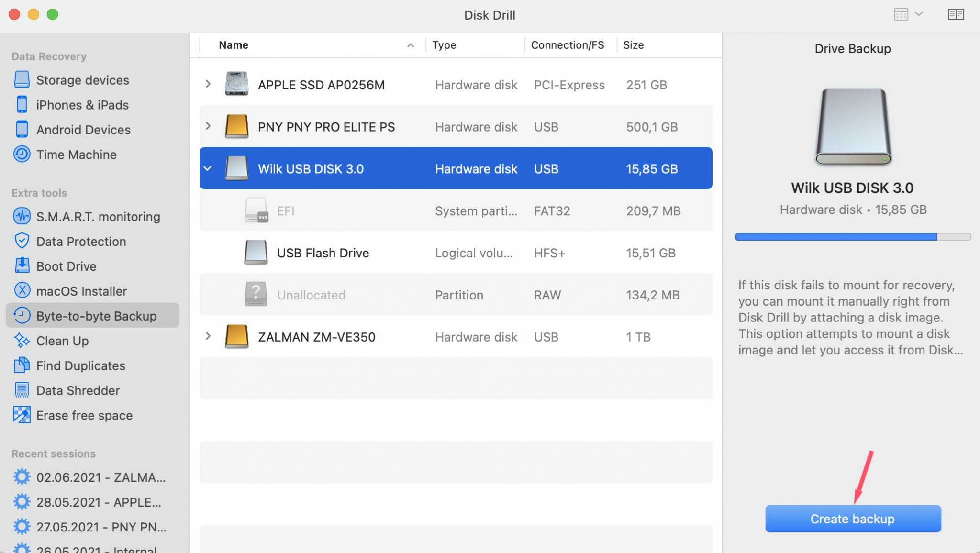The height and width of the screenshot is (553, 980).
Task: Open the Erase free space tool
Action: [84, 415]
